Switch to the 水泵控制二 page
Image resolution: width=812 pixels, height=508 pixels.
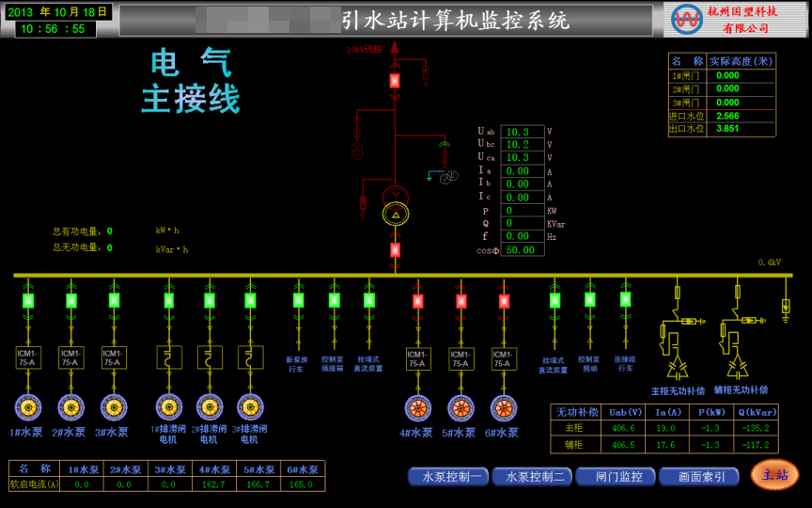point(532,477)
